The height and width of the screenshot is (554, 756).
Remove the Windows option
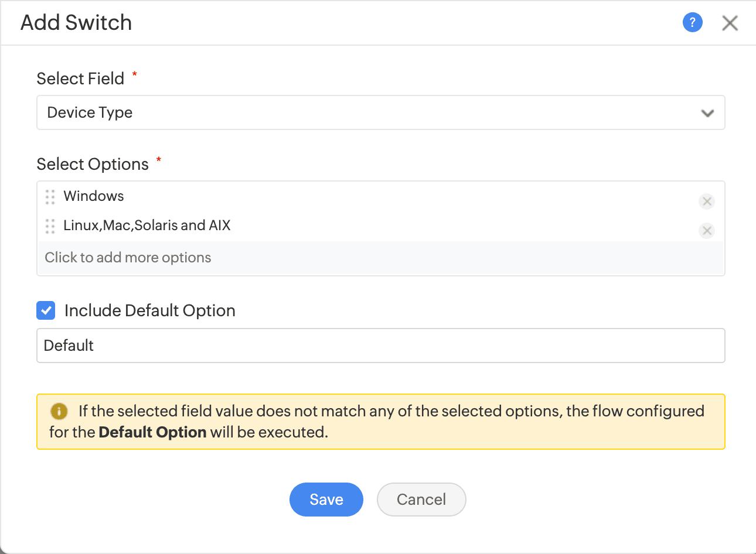click(707, 201)
